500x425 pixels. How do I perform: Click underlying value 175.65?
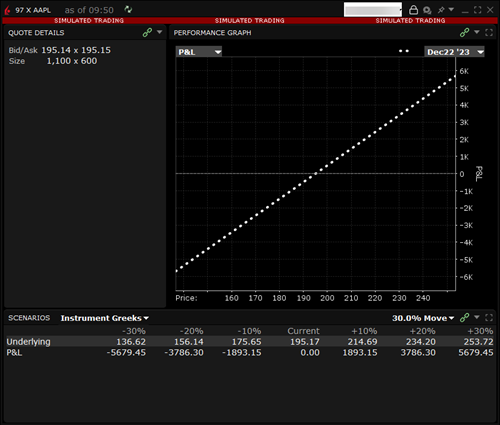click(247, 342)
